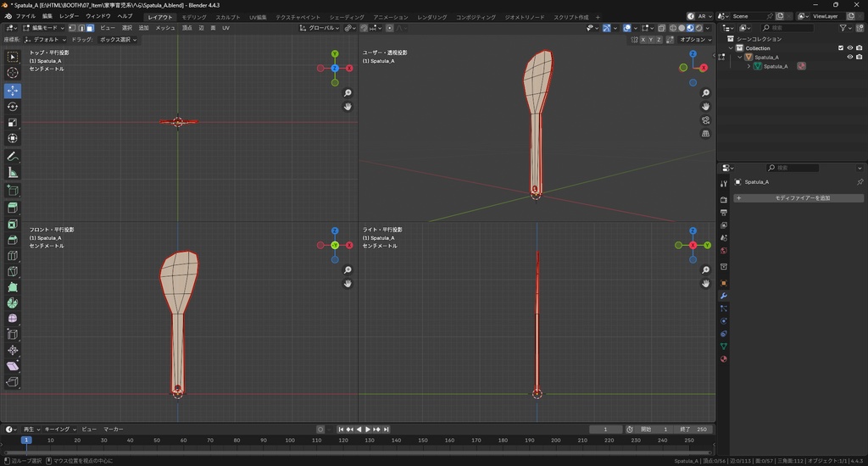Open the レンダー menu

click(x=70, y=17)
